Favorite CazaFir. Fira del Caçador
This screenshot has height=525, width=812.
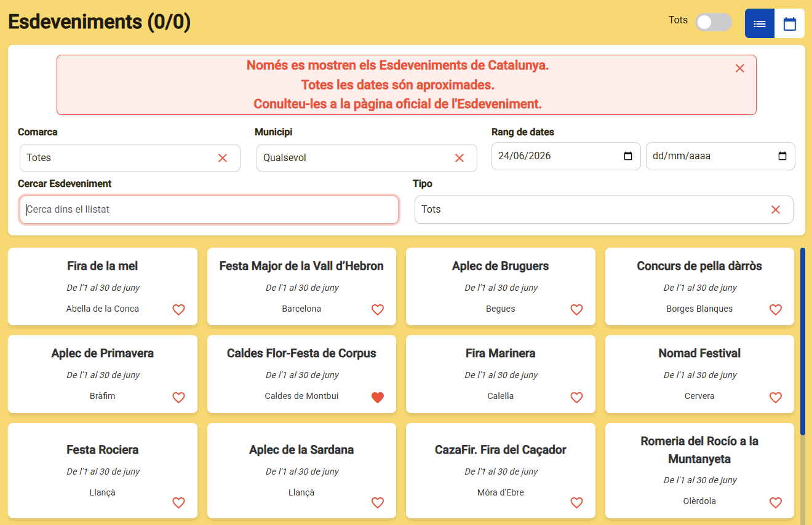coord(576,503)
